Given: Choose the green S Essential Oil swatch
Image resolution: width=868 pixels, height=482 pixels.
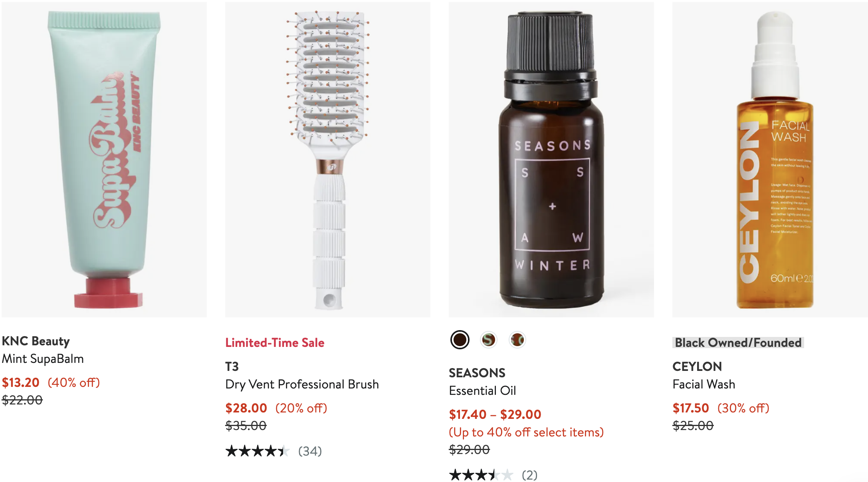Looking at the screenshot, I should [488, 340].
